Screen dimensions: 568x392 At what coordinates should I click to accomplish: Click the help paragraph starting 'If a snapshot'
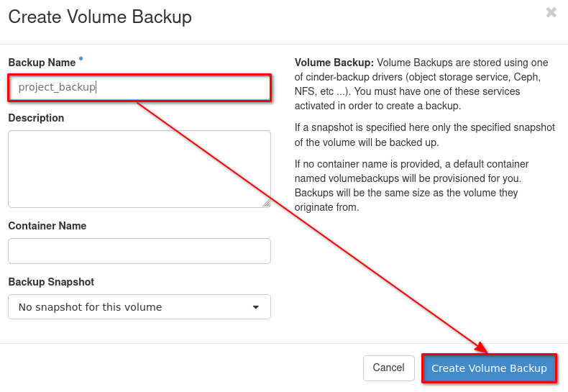424,135
